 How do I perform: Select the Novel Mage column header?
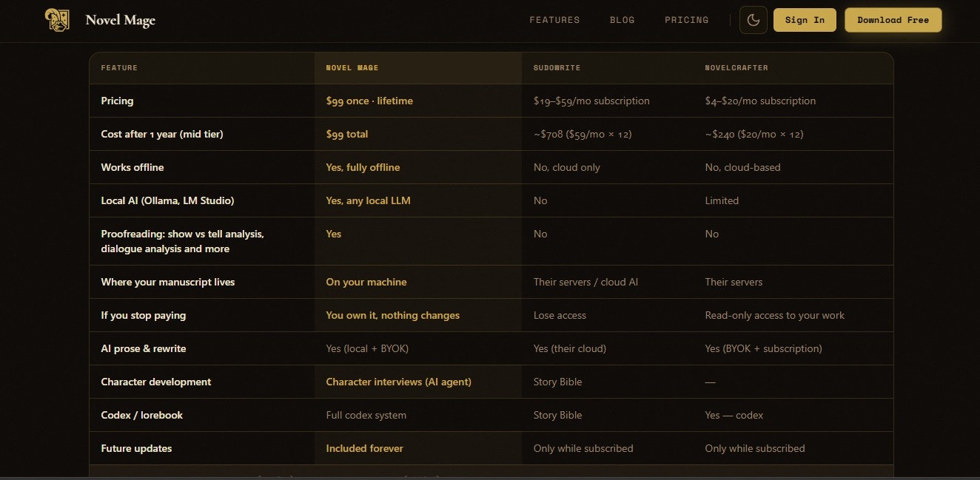[352, 68]
